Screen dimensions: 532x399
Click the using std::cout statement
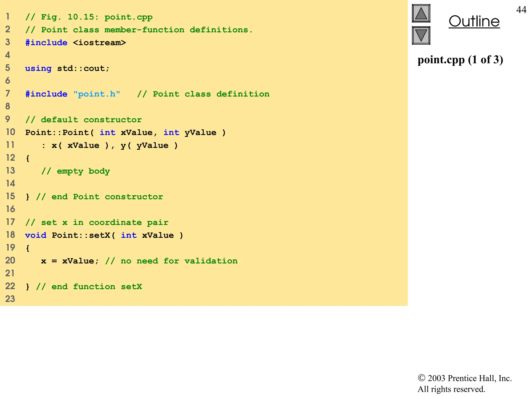pyautogui.click(x=67, y=68)
